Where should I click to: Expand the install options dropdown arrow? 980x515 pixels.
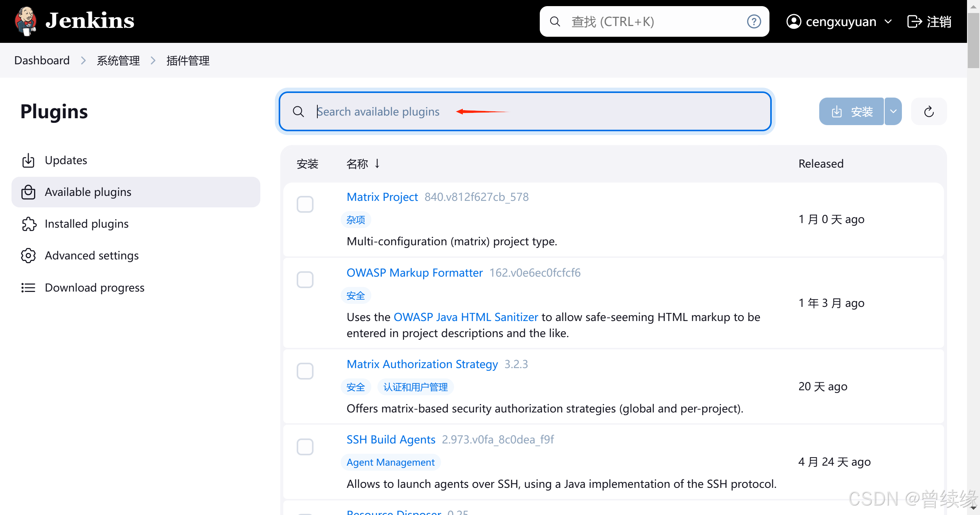pyautogui.click(x=893, y=111)
